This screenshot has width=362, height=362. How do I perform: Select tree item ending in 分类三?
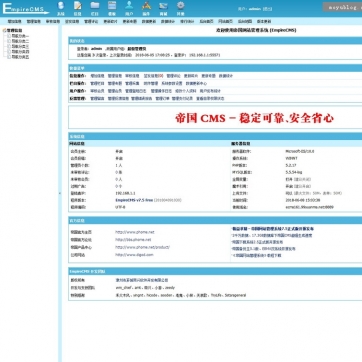click(x=20, y=46)
